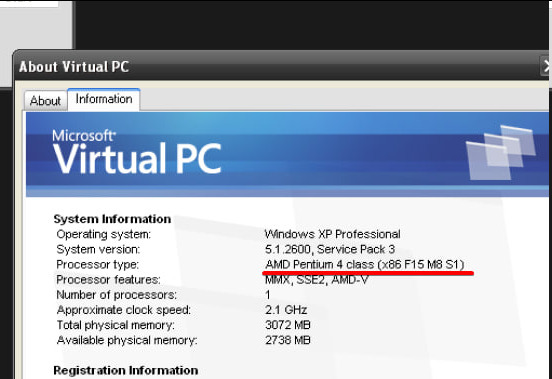Select the '2.1 GHz' value
The width and height of the screenshot is (552, 379).
[286, 310]
